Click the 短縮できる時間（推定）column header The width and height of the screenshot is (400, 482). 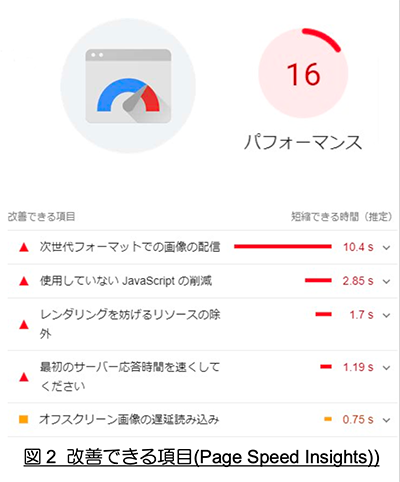point(342,217)
